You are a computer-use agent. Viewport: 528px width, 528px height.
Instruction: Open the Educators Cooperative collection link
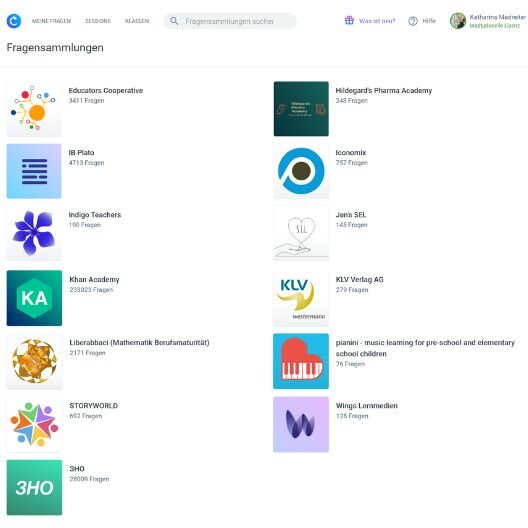106,91
